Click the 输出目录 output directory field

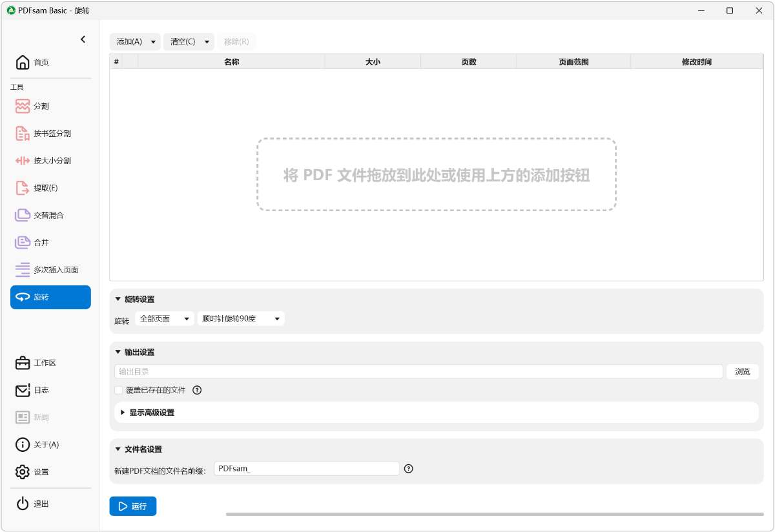tap(418, 372)
